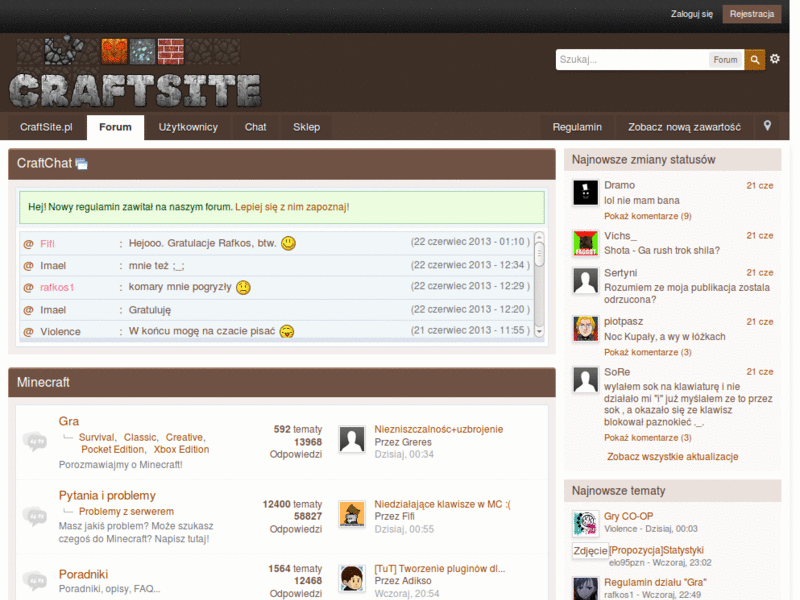Viewport: 800px width, 600px height.
Task: Click Fifi avatar beside Niedziałające klawisze topic
Action: coord(352,514)
